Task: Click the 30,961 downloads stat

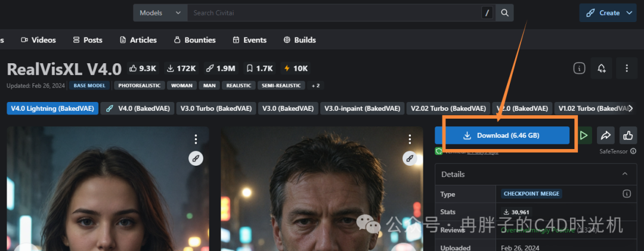Action: (x=516, y=212)
